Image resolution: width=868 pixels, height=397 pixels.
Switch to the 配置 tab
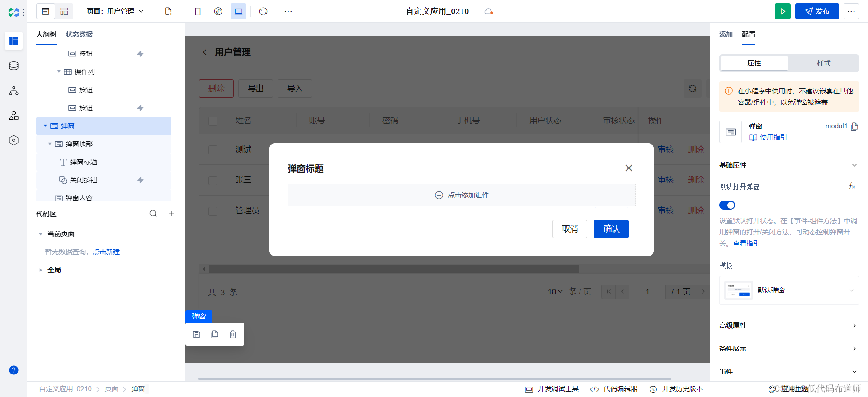749,34
